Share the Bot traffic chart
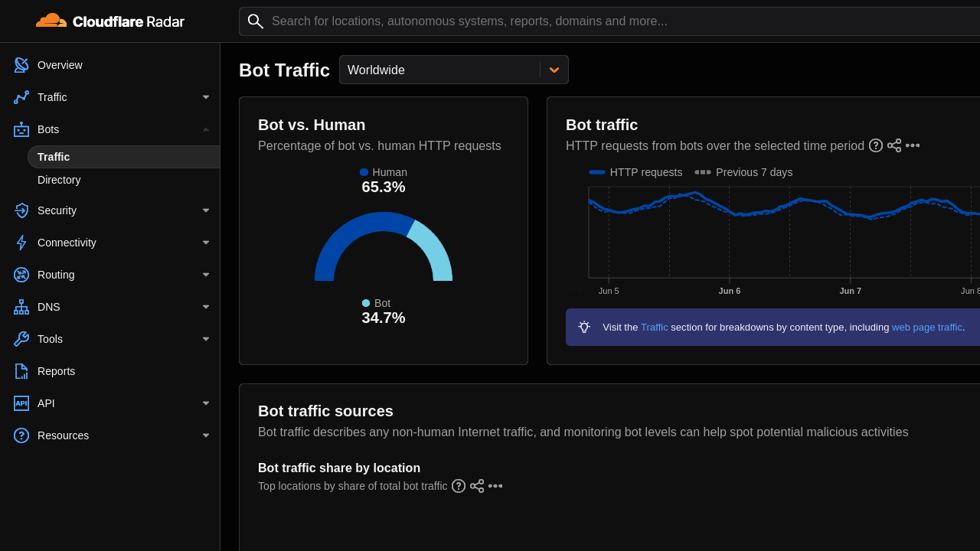Image resolution: width=980 pixels, height=551 pixels. pyautogui.click(x=894, y=145)
